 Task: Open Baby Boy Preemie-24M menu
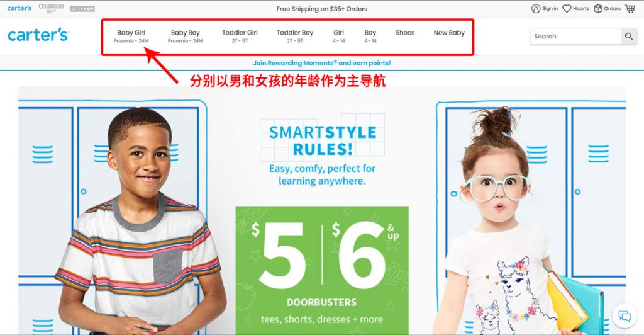(186, 36)
